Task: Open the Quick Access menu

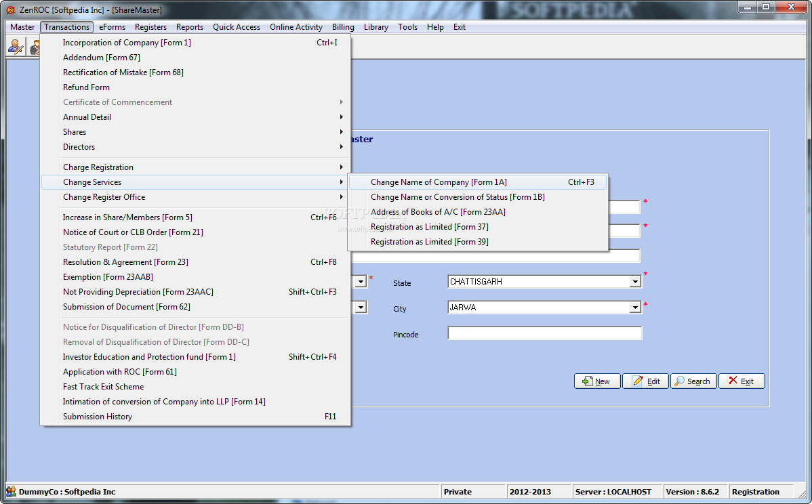Action: [x=236, y=27]
